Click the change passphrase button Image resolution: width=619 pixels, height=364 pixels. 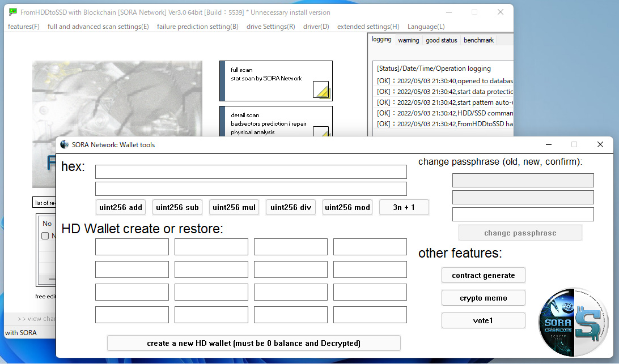point(520,233)
